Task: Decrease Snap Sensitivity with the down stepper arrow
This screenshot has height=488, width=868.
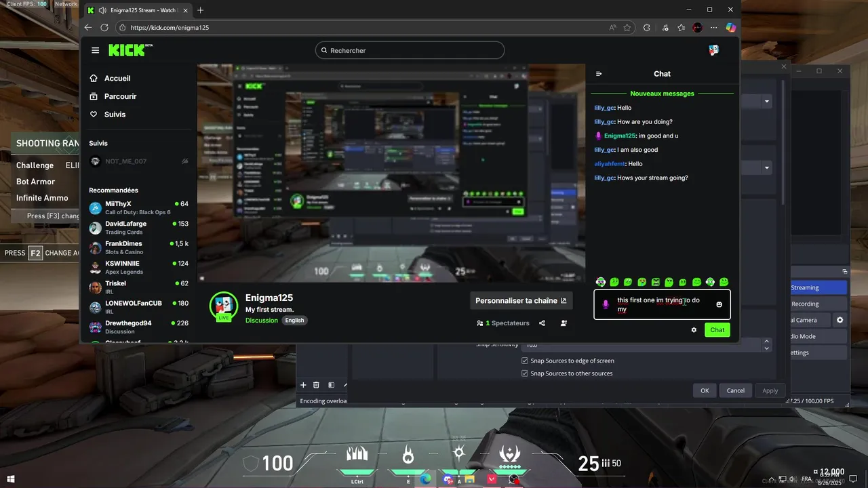Action: coord(767,348)
